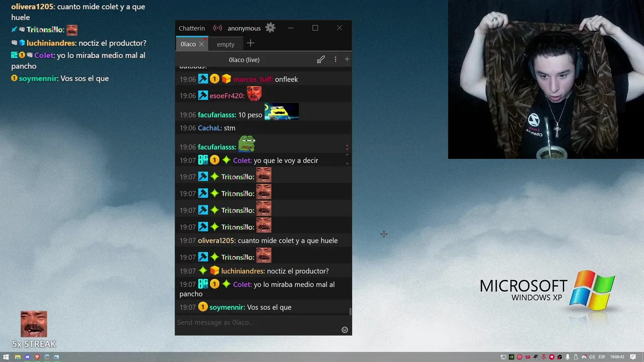Click the 5x STREAK emote overlay
Viewport: 644px width, 362px height.
pos(34,324)
